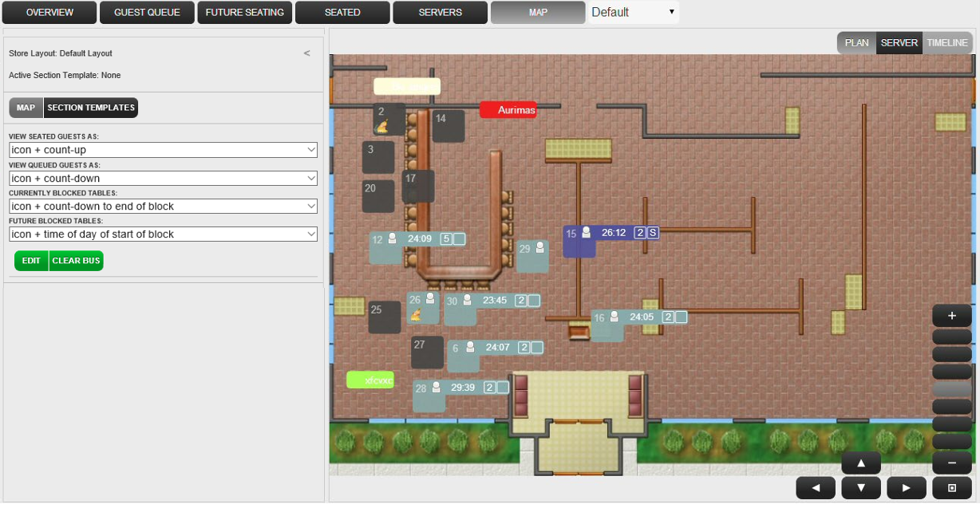Select the highlighted gray zoom level step

click(951, 389)
